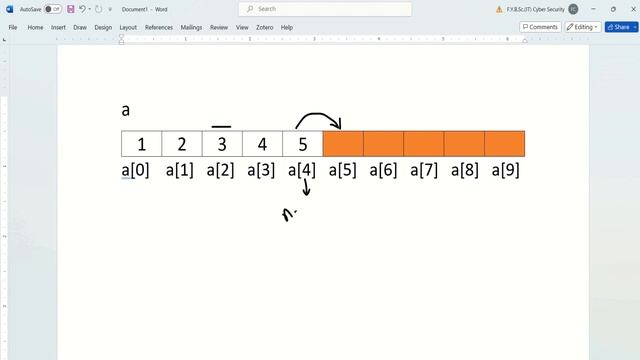Undo the last action
The height and width of the screenshot is (360, 640).
tap(82, 9)
